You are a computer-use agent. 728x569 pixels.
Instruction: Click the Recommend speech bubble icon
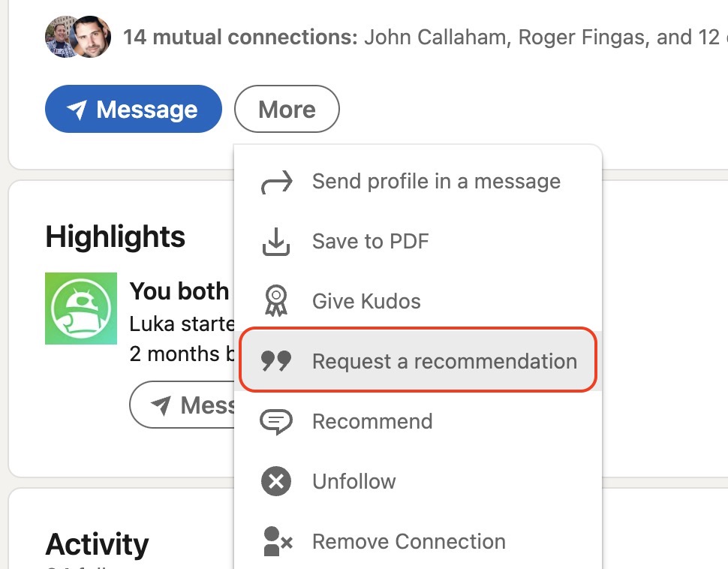coord(276,422)
